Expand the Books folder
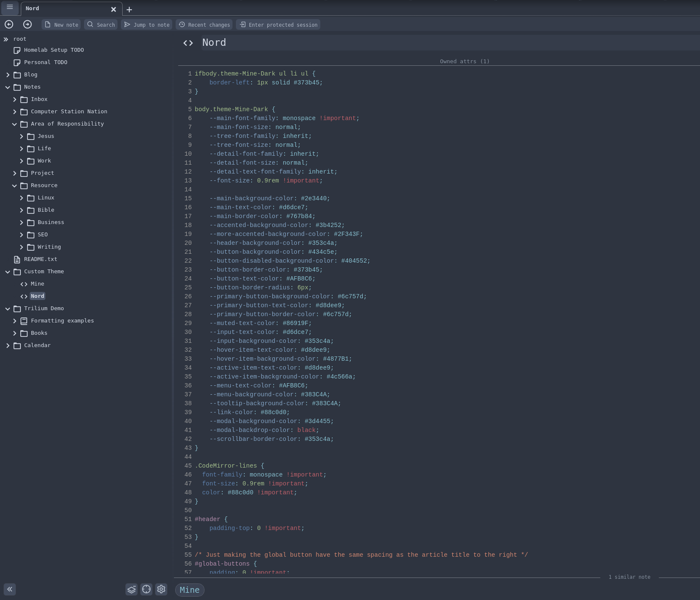This screenshot has width=700, height=600. (14, 333)
